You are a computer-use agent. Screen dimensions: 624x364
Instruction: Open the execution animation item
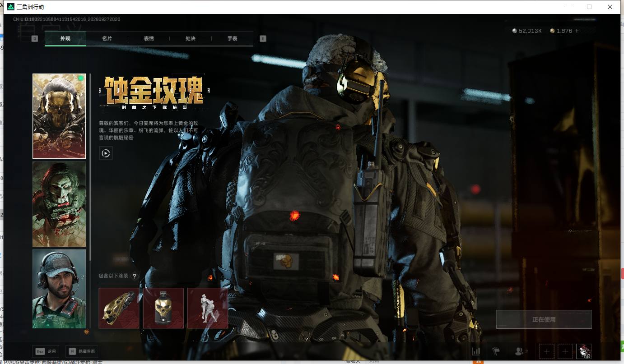(208, 308)
